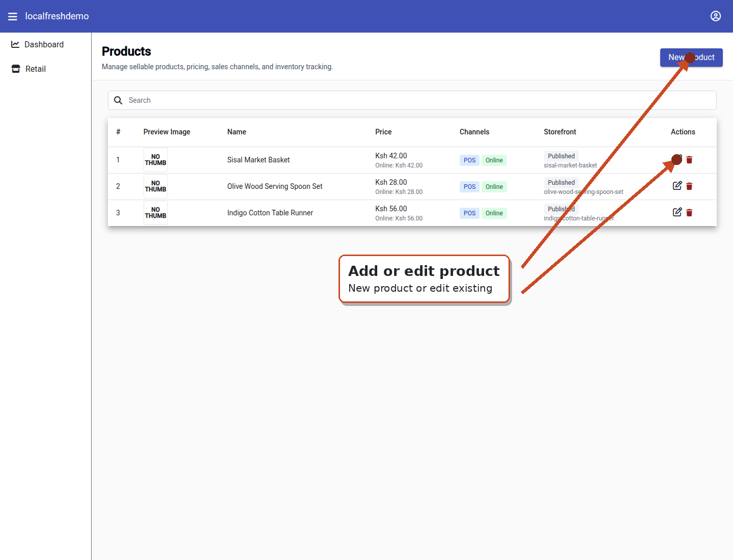733x560 pixels.
Task: Edit the Indigo Cotton Table Runner
Action: [x=677, y=212]
